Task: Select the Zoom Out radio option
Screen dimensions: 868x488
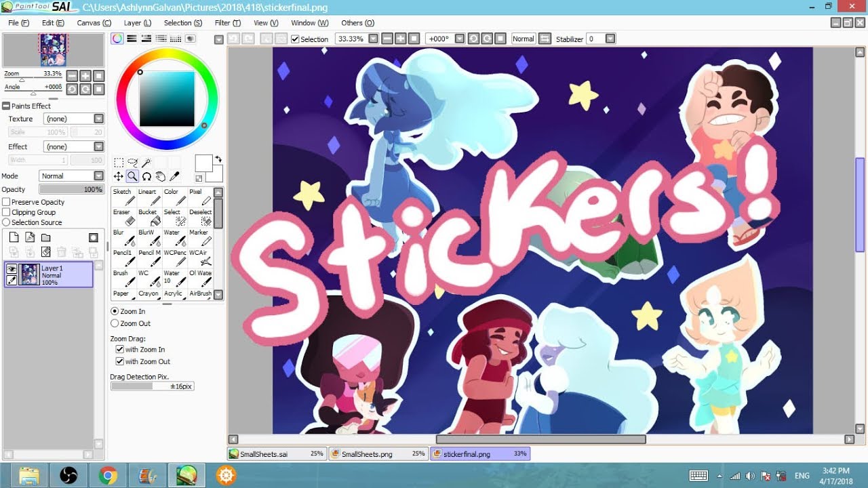Action: pos(115,323)
